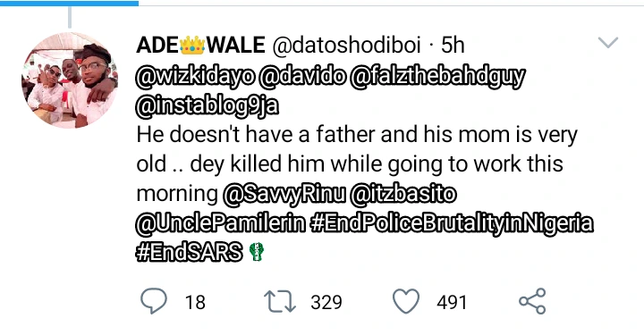Click the blue active tab indicator bar
Image resolution: width=644 pixels, height=335 pixels.
click(69, 3)
